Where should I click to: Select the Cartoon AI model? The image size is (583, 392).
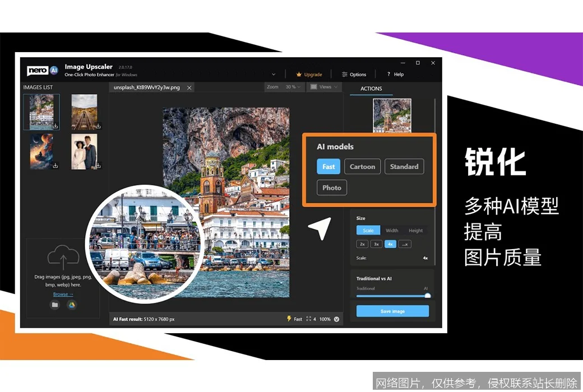point(362,166)
